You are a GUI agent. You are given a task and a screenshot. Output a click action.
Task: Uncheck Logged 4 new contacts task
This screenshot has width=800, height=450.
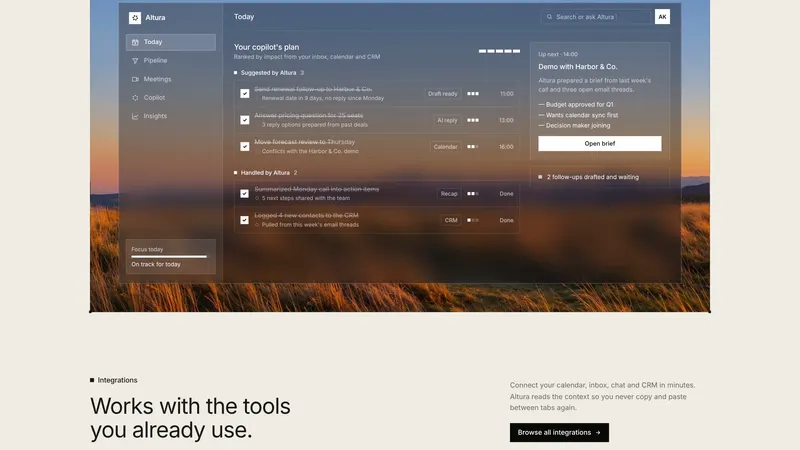point(245,220)
